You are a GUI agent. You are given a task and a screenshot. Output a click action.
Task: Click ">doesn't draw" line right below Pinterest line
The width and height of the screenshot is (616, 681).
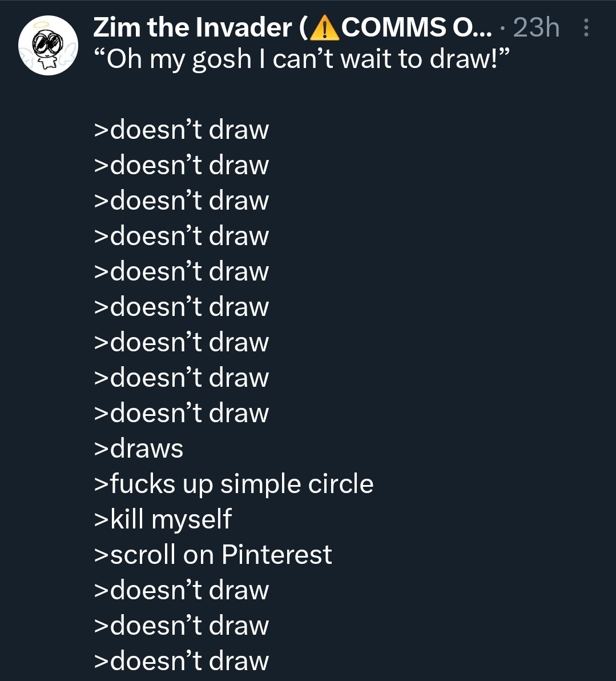pyautogui.click(x=181, y=590)
